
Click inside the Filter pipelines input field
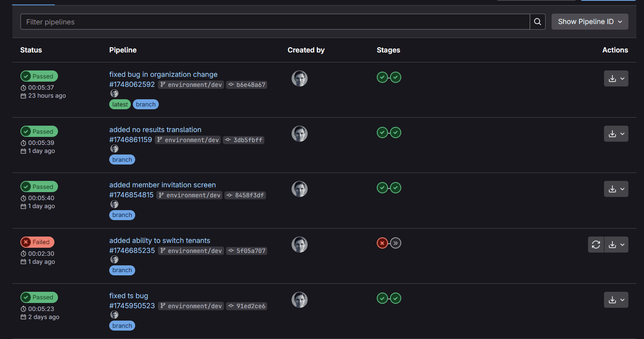[160, 22]
